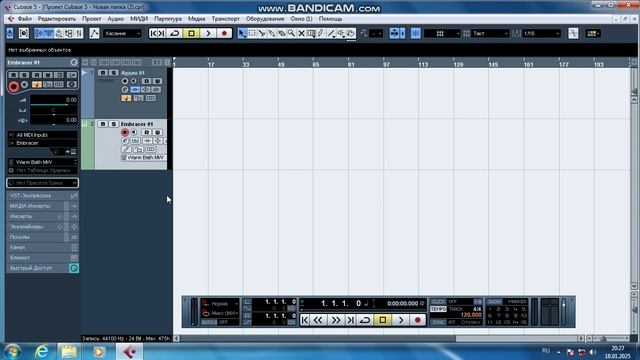
Task: Collapse the Быстрый Доступ Inspector section
Action: [42, 268]
